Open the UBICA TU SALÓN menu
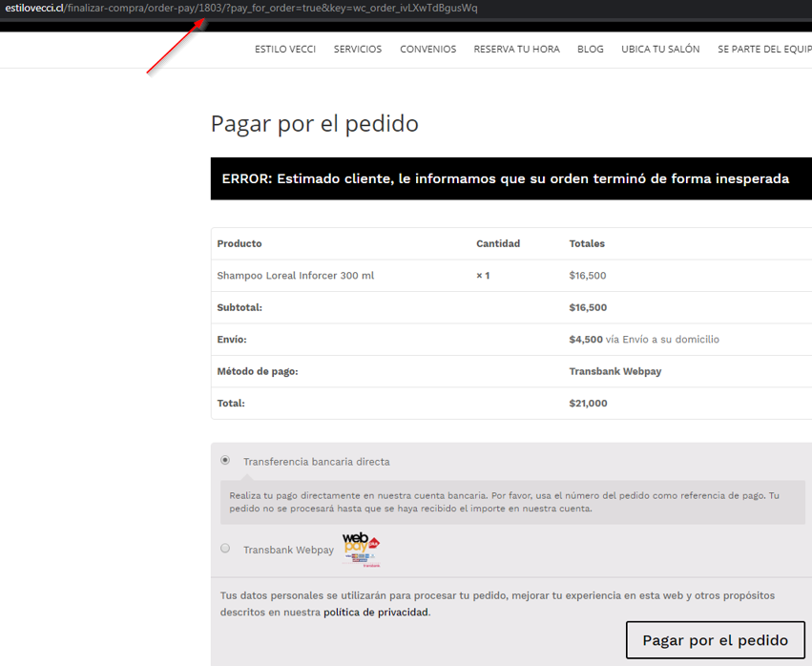The height and width of the screenshot is (666, 812). coord(660,49)
